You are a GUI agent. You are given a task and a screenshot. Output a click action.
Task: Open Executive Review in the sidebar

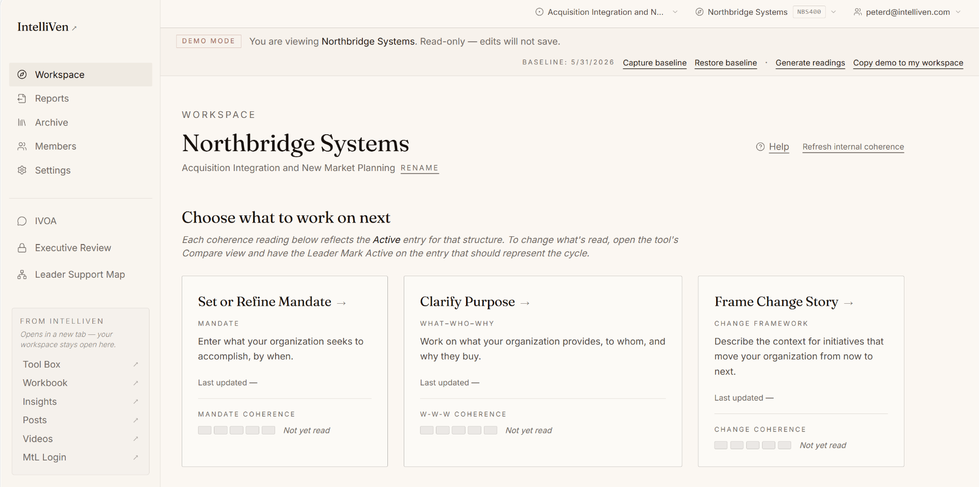[x=81, y=248]
